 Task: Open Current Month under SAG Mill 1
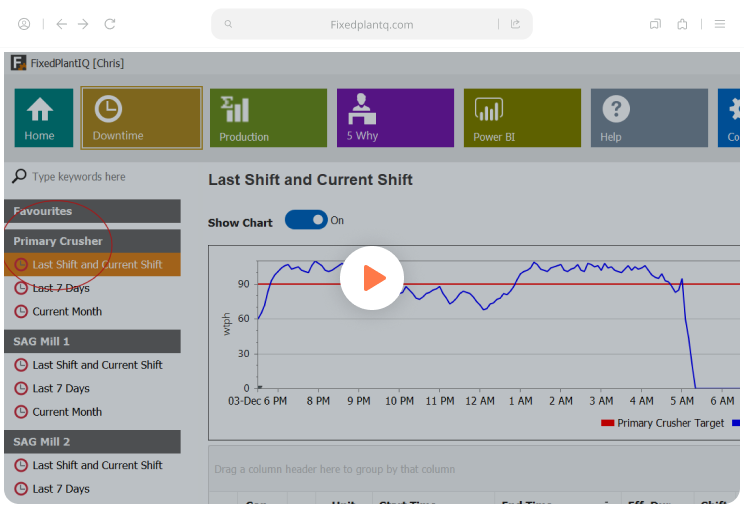pyautogui.click(x=67, y=412)
